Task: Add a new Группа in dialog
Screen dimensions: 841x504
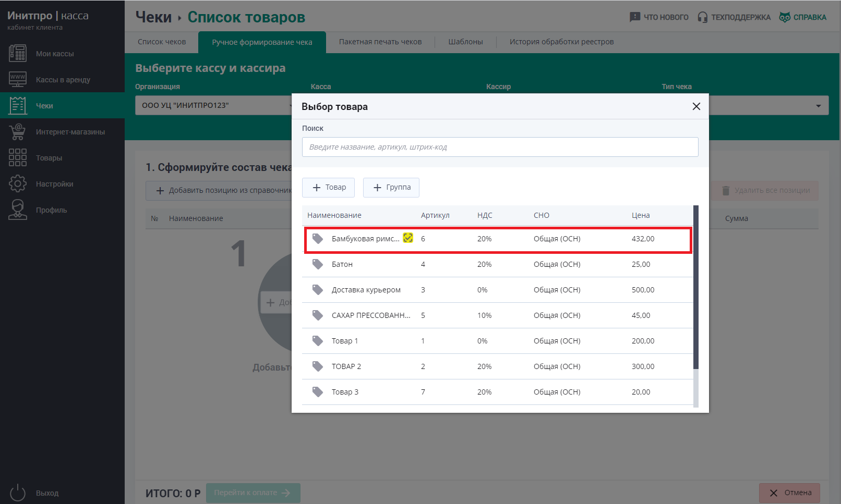Action: [391, 188]
